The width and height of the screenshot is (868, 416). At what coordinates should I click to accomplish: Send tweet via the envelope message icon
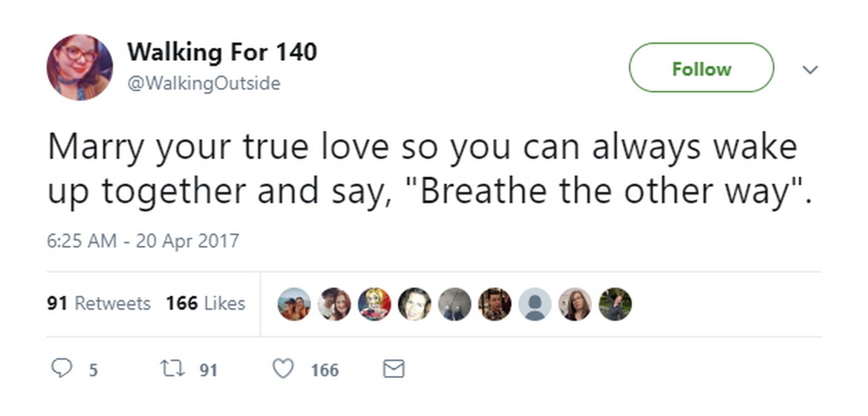[393, 369]
